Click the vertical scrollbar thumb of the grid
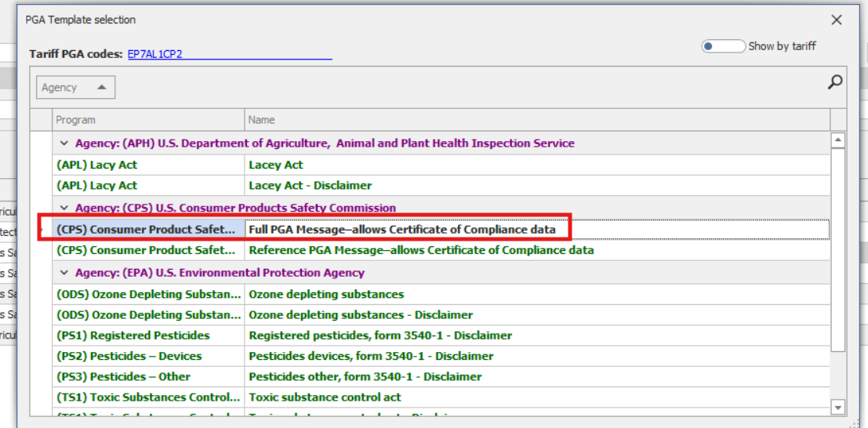This screenshot has height=428, width=868. (838, 249)
